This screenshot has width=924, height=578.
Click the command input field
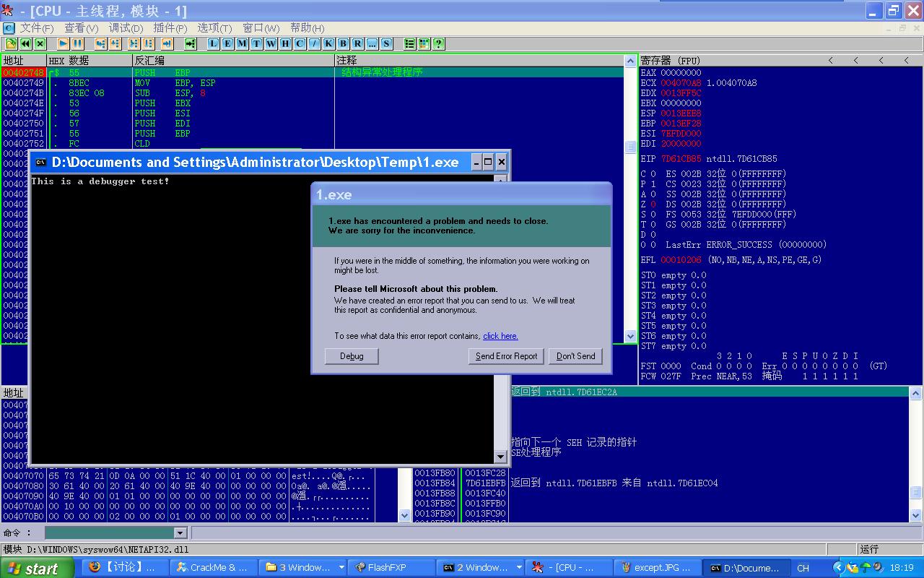click(x=110, y=532)
